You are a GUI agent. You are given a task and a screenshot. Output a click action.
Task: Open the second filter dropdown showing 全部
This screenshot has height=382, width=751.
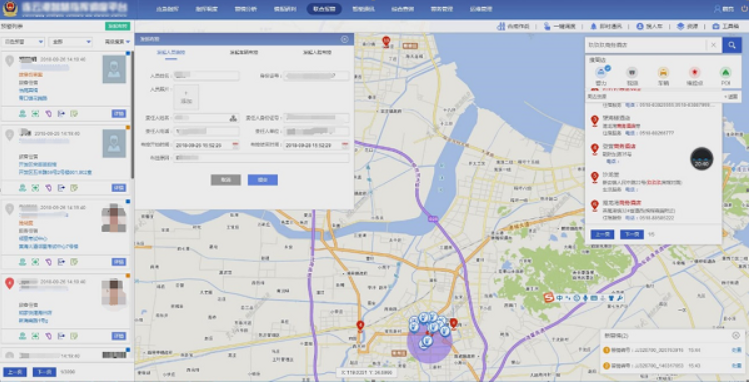pyautogui.click(x=70, y=42)
